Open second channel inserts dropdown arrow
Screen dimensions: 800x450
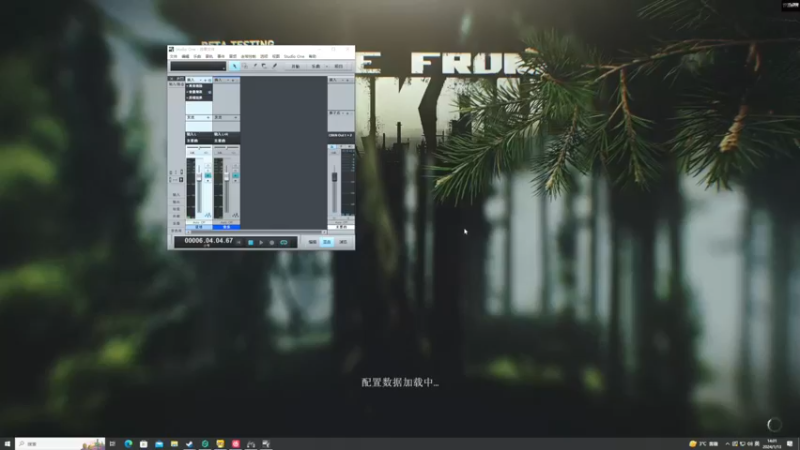[x=228, y=80]
